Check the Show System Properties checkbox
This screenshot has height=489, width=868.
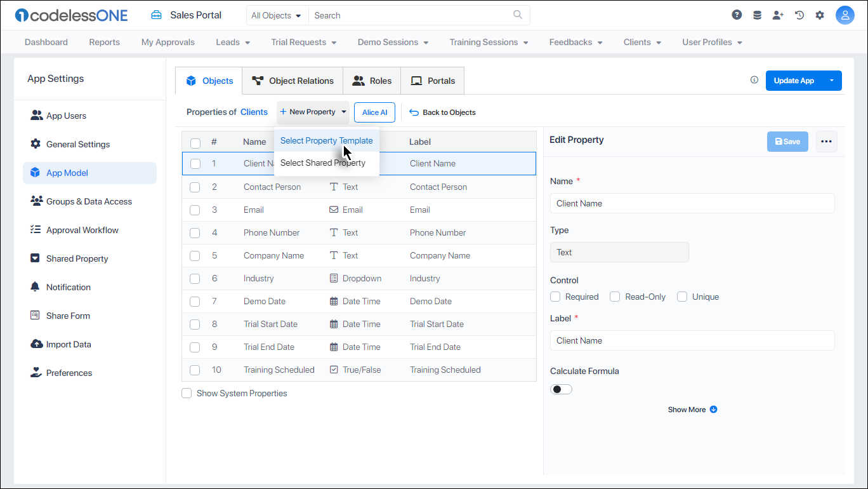[x=187, y=393]
